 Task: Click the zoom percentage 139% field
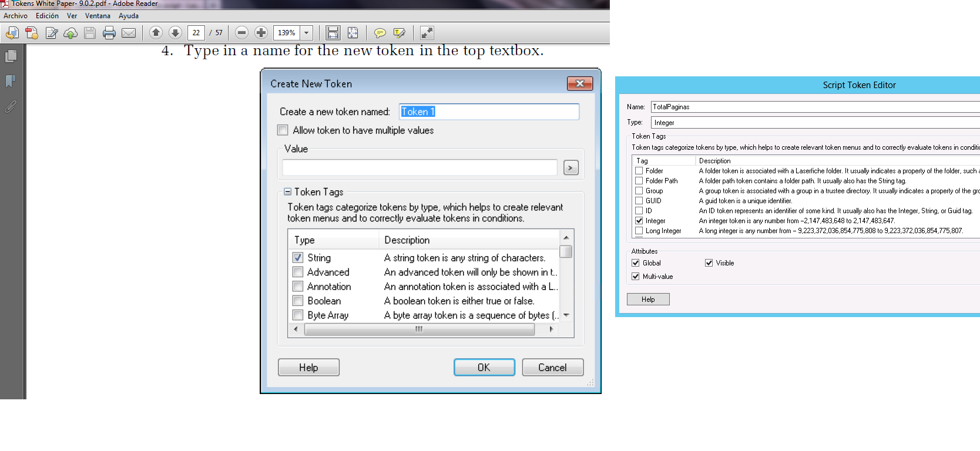click(x=287, y=33)
